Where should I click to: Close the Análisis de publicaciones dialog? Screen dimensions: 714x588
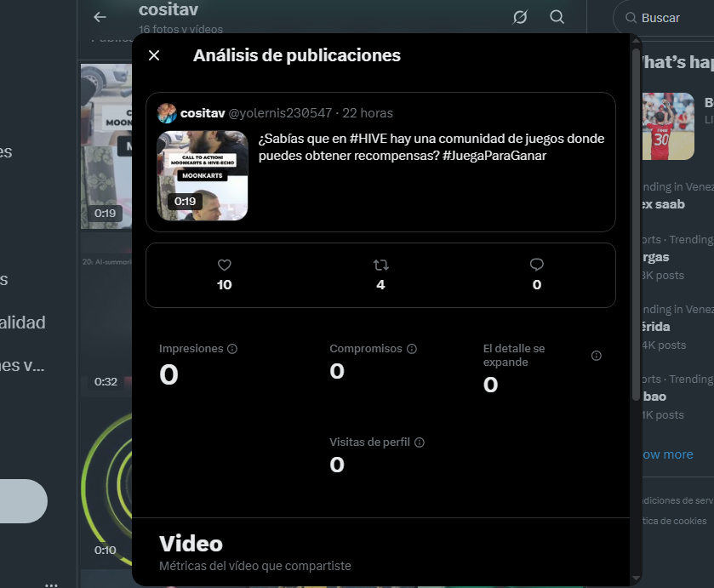(x=154, y=55)
